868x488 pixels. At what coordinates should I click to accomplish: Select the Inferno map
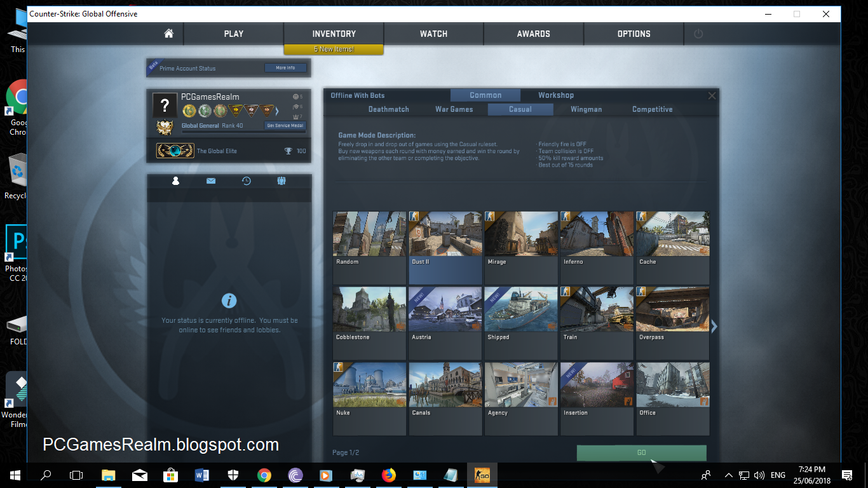[597, 248]
